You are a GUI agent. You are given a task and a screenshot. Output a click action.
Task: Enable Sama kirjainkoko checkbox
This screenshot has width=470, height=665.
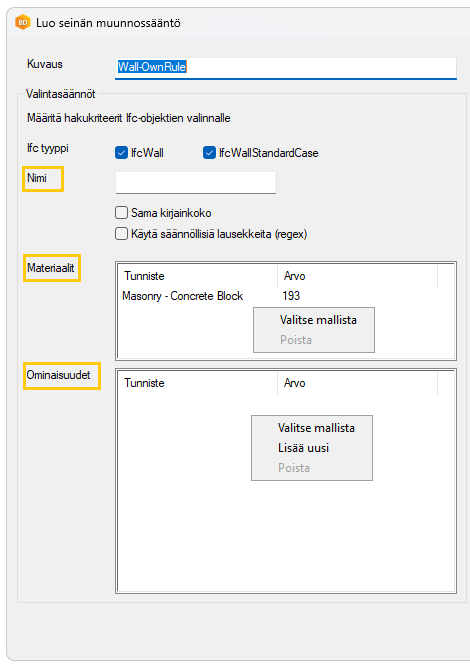[x=121, y=212]
